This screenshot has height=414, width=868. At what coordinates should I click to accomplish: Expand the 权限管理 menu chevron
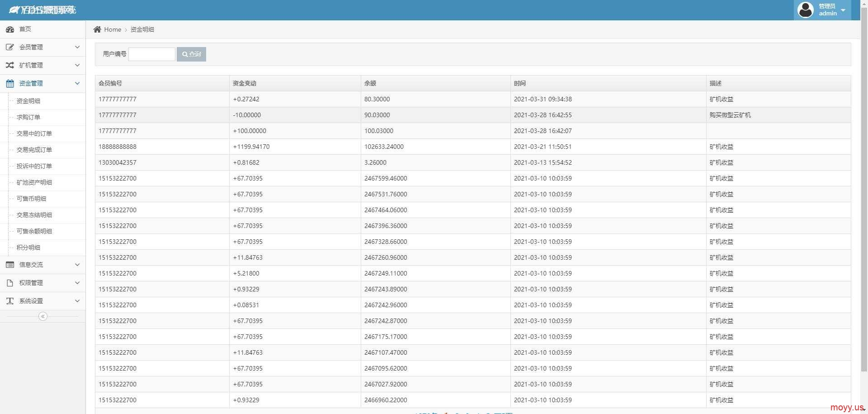(x=77, y=283)
